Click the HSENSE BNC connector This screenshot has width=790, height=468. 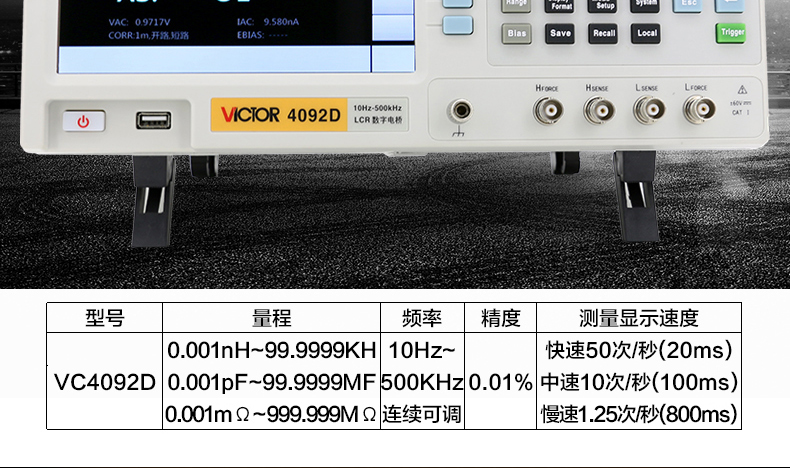tap(597, 110)
